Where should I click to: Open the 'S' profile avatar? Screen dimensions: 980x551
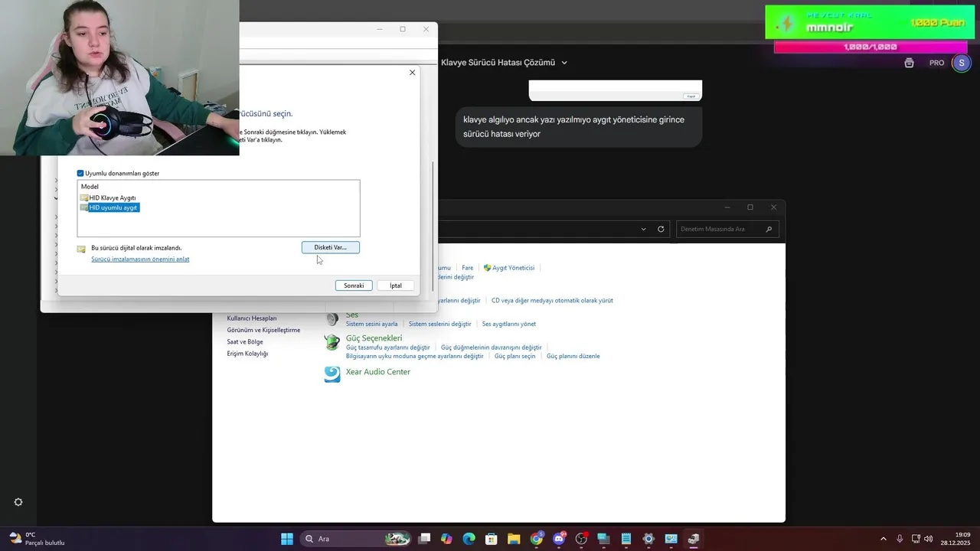click(x=961, y=63)
